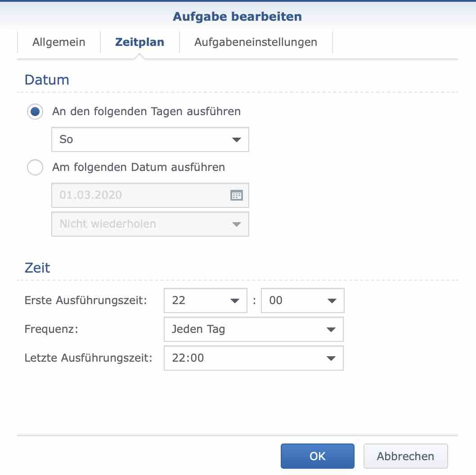Click the arrow icon on the hour selector

[x=234, y=300]
